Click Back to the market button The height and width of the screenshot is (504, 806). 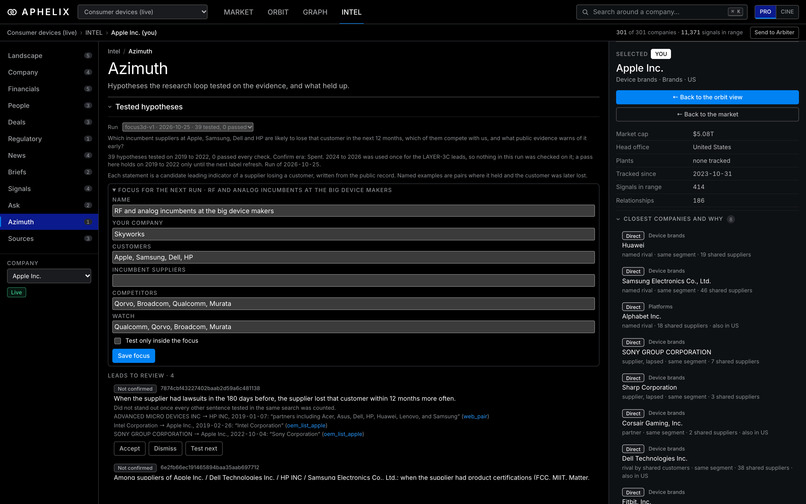point(707,114)
